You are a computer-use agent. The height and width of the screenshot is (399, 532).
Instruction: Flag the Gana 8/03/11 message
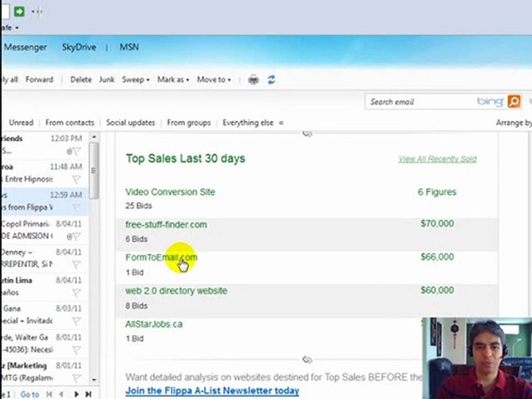(76, 321)
